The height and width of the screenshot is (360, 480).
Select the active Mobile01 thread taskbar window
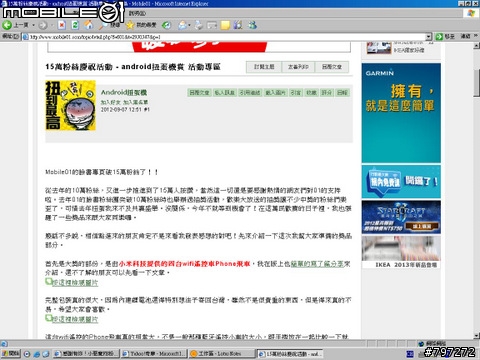click(x=289, y=353)
